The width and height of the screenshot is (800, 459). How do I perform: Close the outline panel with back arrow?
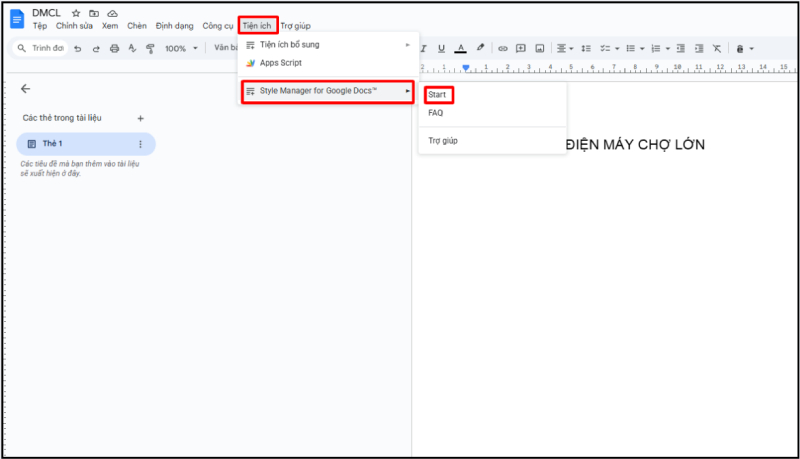point(26,89)
